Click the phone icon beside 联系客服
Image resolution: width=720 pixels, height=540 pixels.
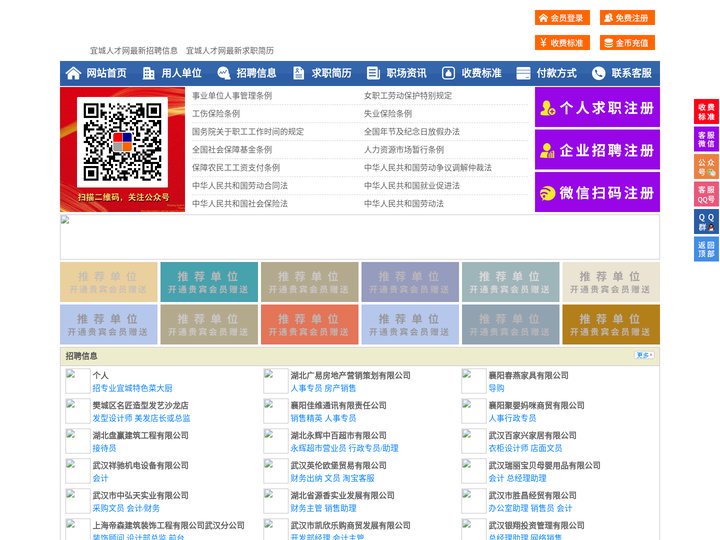(598, 73)
